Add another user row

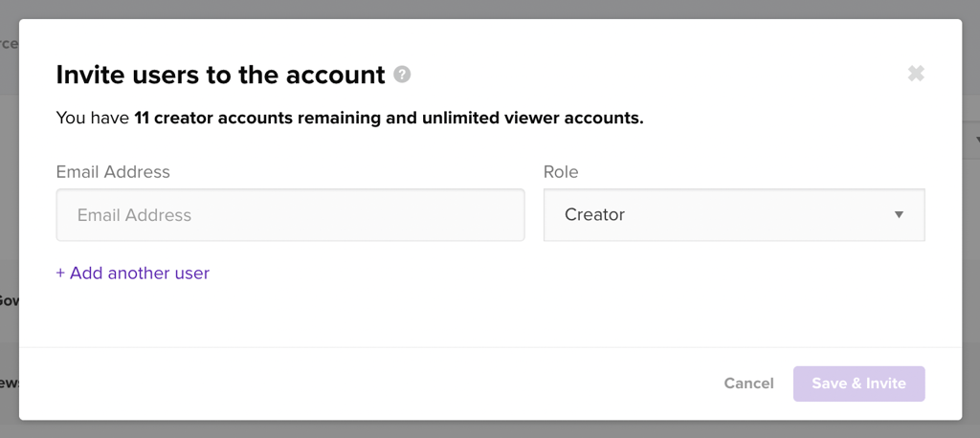tap(133, 274)
